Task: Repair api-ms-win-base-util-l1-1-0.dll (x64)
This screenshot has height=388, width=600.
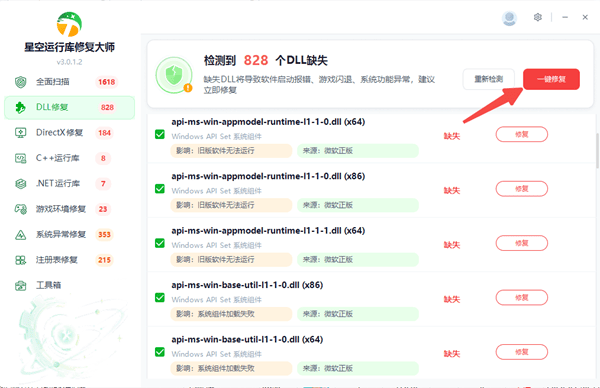Action: (x=522, y=352)
